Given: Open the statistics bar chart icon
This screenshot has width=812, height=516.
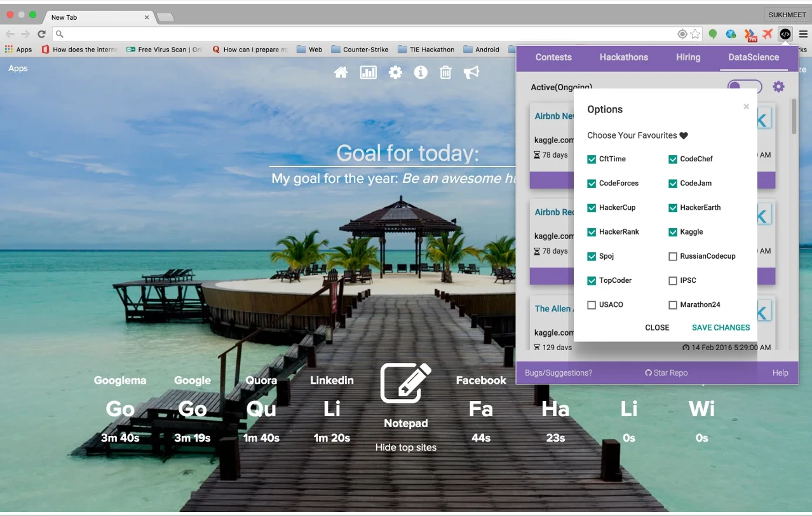Looking at the screenshot, I should [369, 72].
